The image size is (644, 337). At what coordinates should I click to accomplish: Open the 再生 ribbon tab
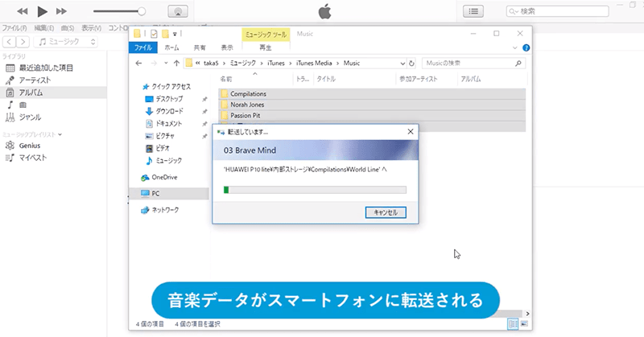coord(266,47)
